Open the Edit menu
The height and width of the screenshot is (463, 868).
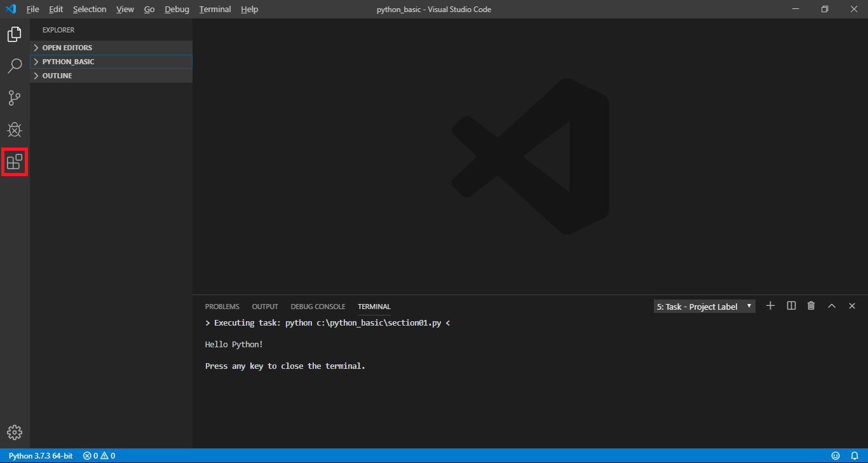pos(56,10)
